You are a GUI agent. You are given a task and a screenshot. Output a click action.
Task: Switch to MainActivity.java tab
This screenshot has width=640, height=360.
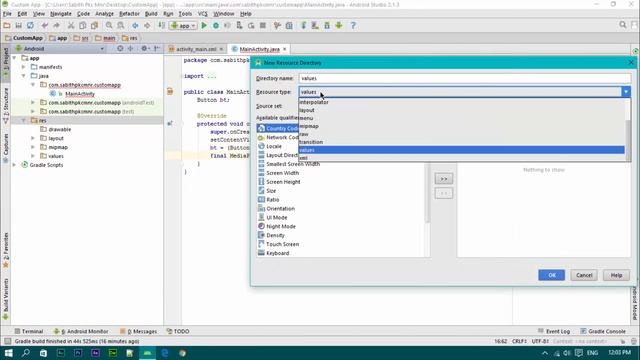pyautogui.click(x=259, y=49)
